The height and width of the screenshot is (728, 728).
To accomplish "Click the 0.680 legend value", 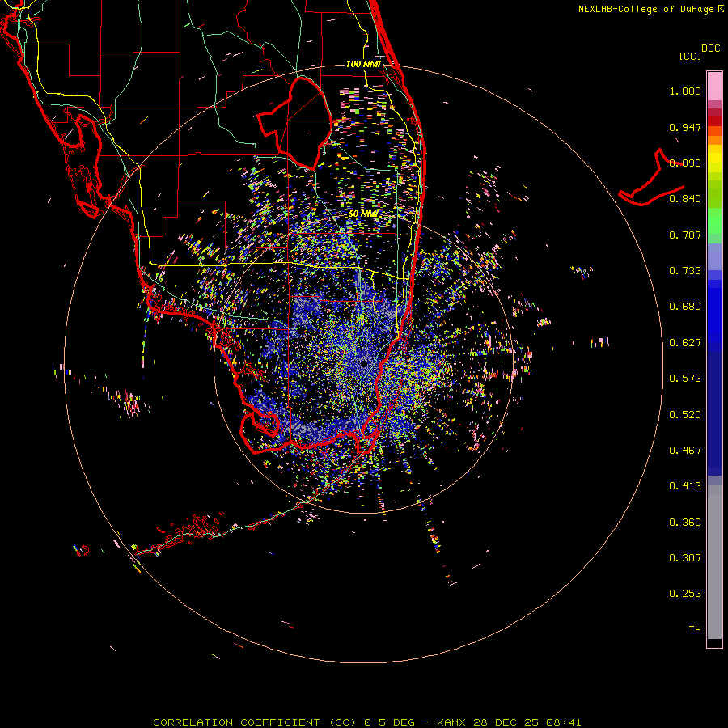I will 685,307.
